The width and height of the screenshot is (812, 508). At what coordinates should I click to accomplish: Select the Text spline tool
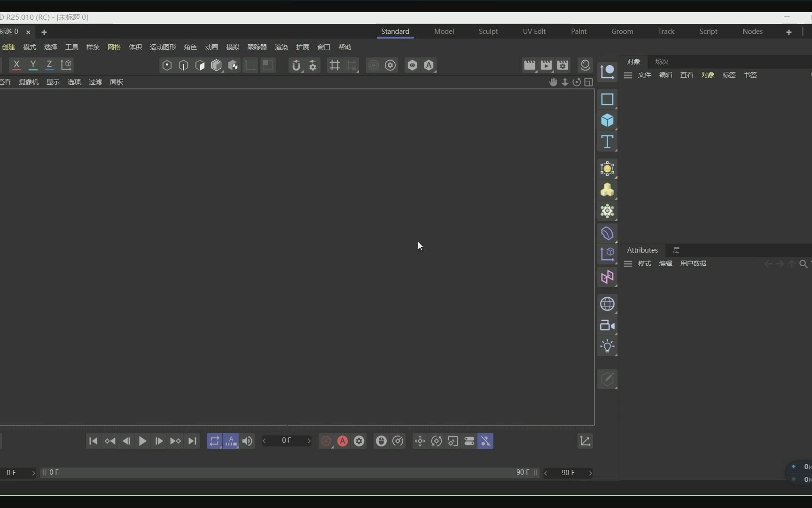(608, 142)
